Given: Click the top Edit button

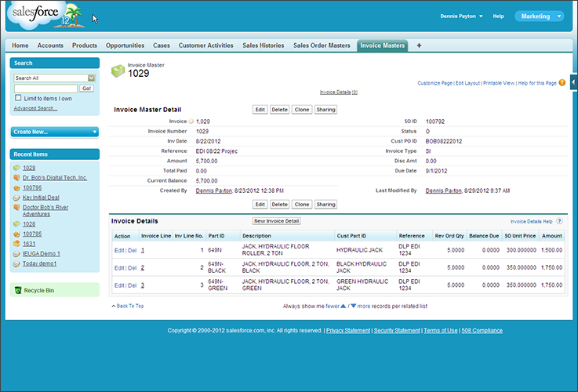Looking at the screenshot, I should coord(260,110).
